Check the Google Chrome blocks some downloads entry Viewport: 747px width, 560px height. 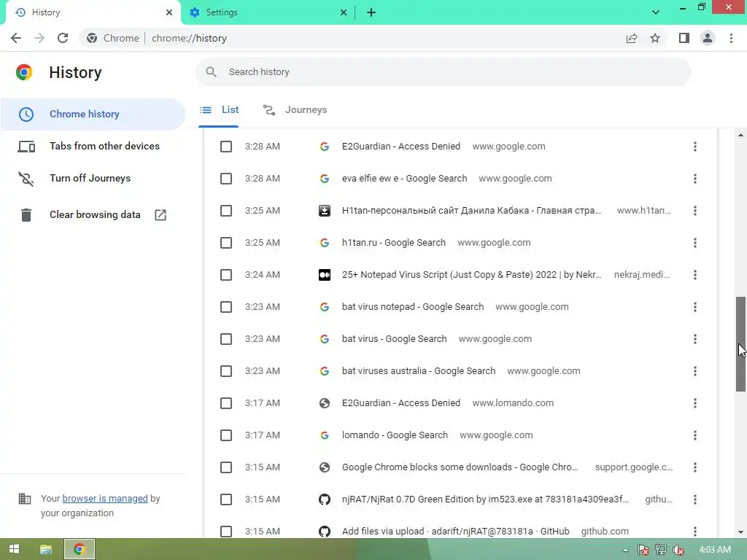[x=226, y=467]
